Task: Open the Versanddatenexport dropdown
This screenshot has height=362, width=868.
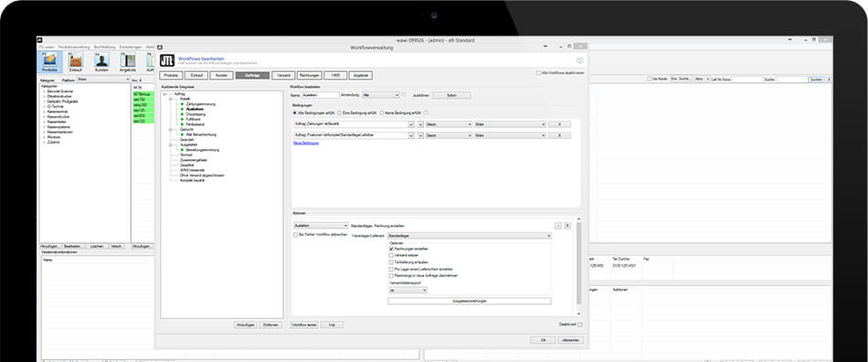Action: point(408,290)
